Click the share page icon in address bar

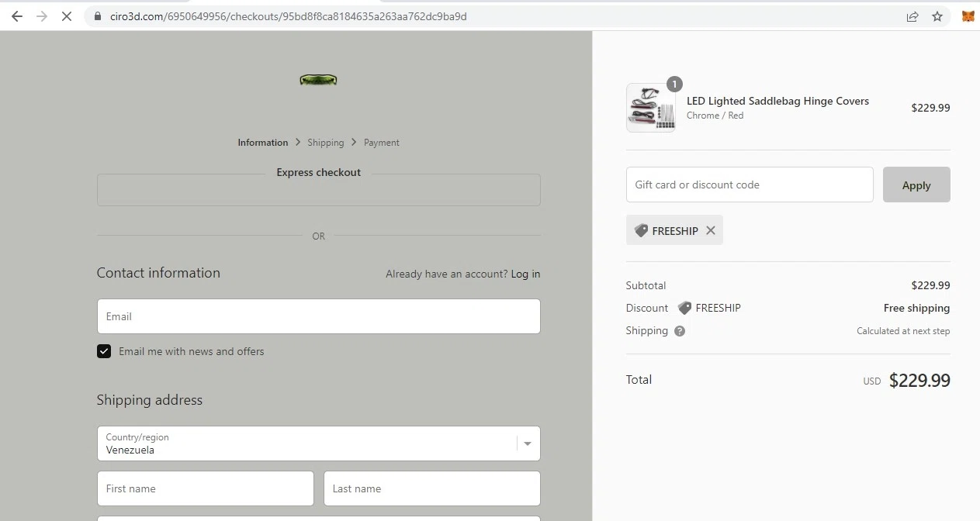pyautogui.click(x=912, y=16)
